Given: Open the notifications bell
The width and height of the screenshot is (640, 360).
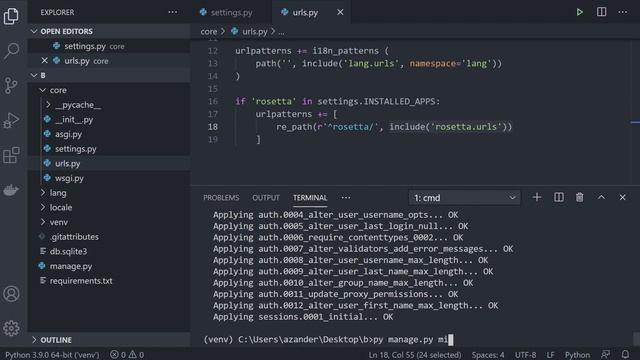Looking at the screenshot, I should [x=625, y=354].
